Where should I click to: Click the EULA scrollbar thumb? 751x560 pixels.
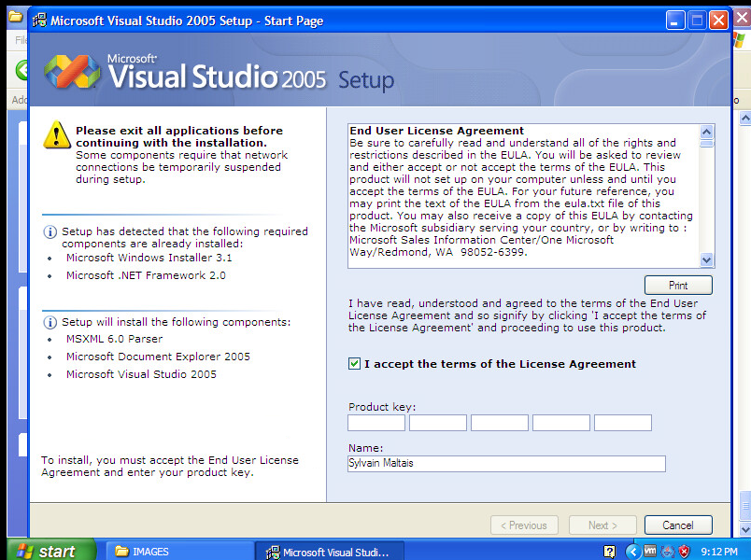click(706, 144)
